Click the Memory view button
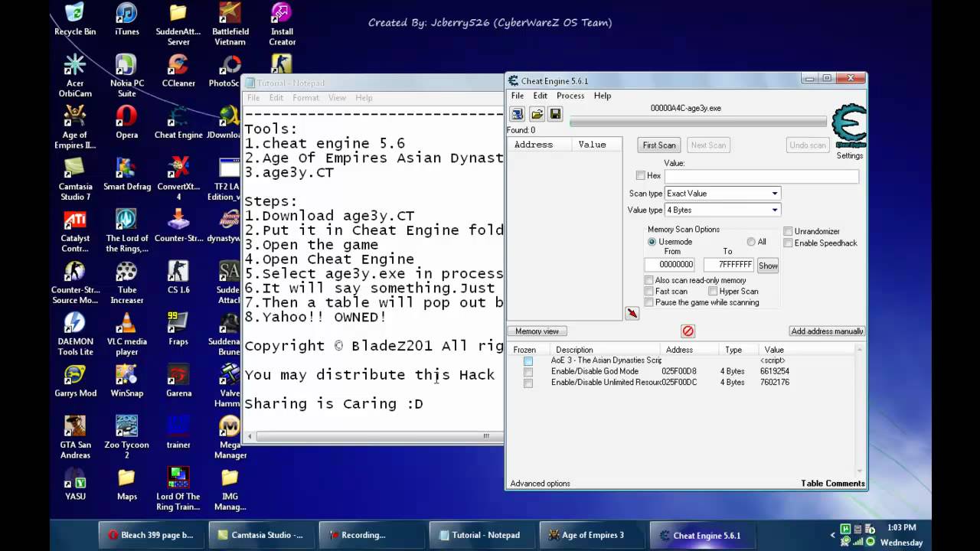 pos(537,331)
